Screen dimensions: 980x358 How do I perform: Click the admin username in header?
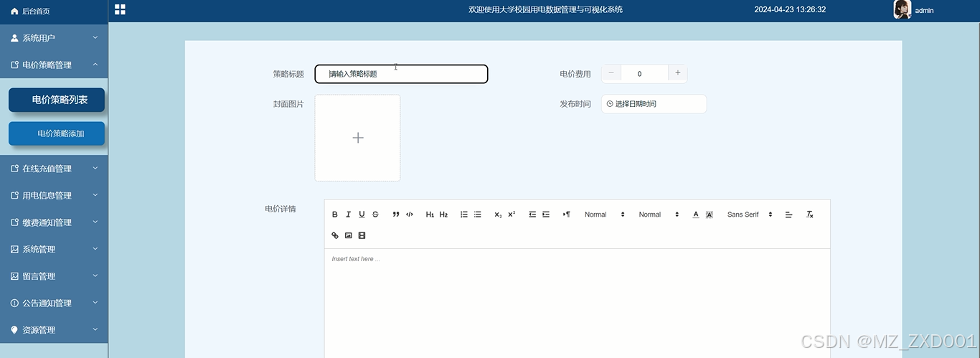(x=924, y=11)
